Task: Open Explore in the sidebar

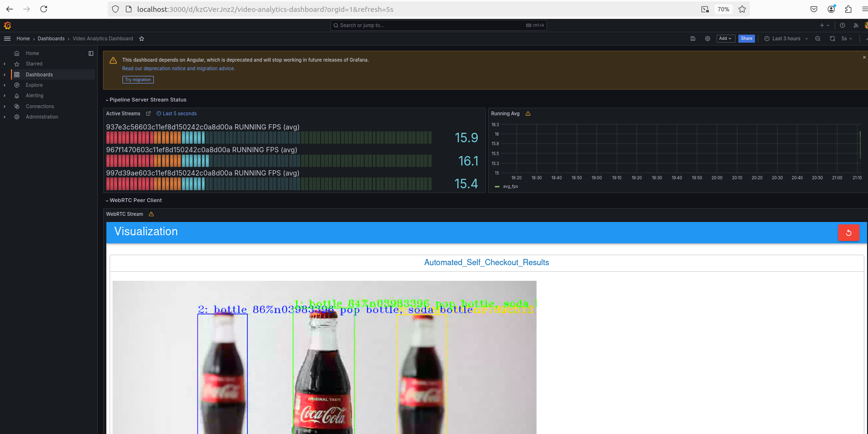Action: pyautogui.click(x=34, y=85)
